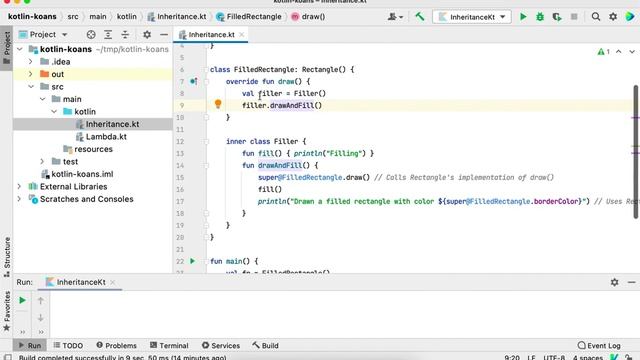This screenshot has width=640, height=360.
Task: Run with coverage icon in toolbar
Action: 557,17
